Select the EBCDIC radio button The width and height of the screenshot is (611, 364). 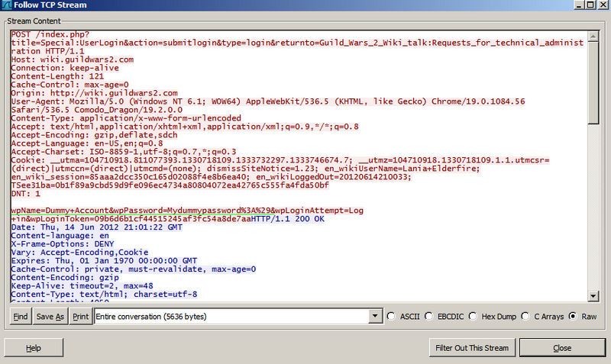click(428, 317)
